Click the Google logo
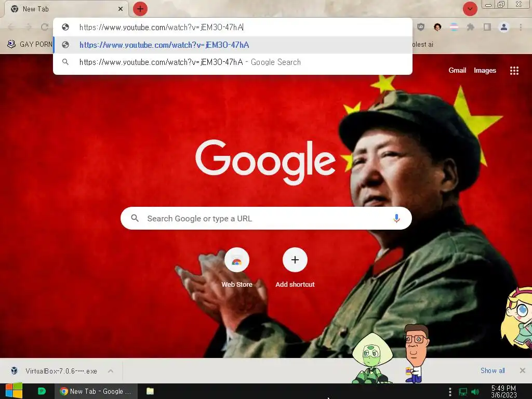Image resolution: width=532 pixels, height=399 pixels. tap(265, 162)
